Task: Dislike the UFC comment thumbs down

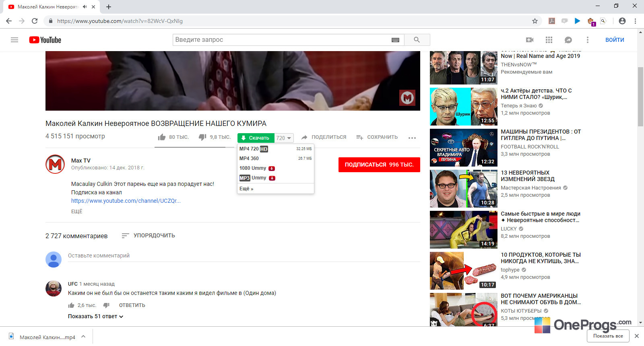Action: [x=106, y=305]
